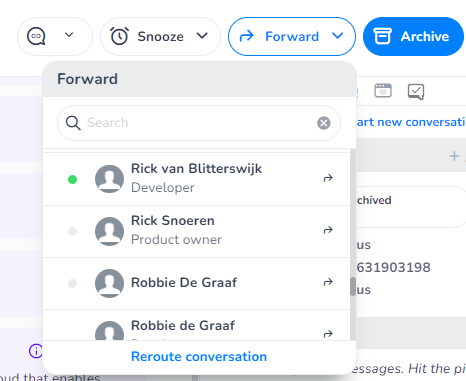Click the forward list scrollbar thumb
The height and width of the screenshot is (381, 466).
[353, 286]
